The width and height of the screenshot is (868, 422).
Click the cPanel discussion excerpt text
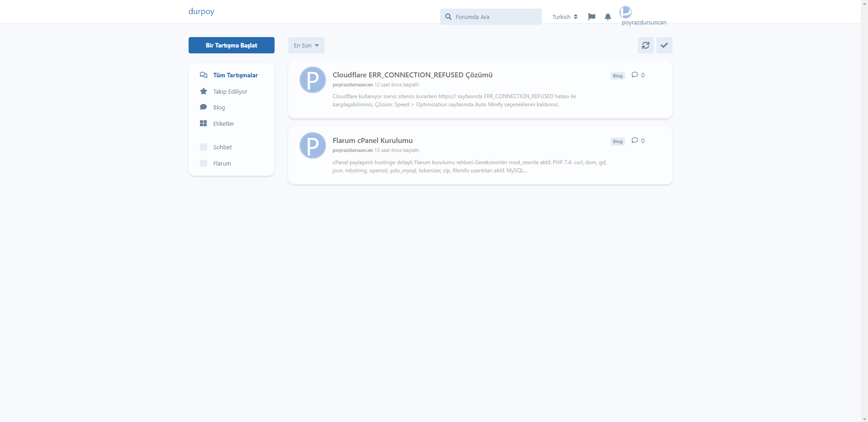(x=470, y=166)
